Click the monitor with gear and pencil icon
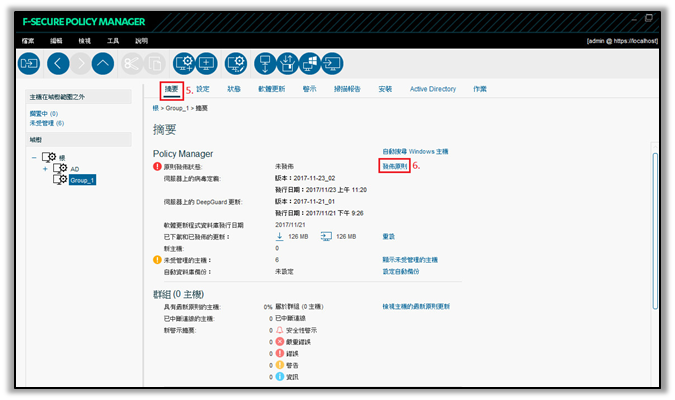The image size is (675, 400). click(x=236, y=64)
